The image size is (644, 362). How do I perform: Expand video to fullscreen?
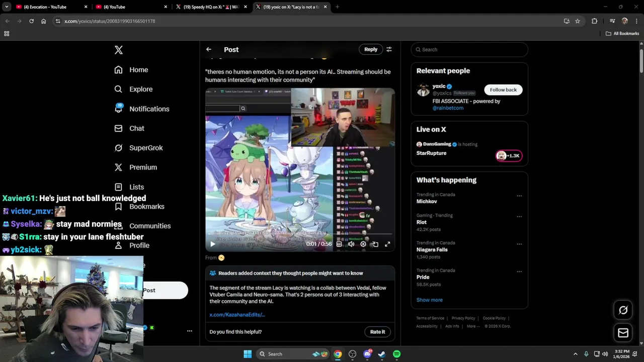(387, 244)
